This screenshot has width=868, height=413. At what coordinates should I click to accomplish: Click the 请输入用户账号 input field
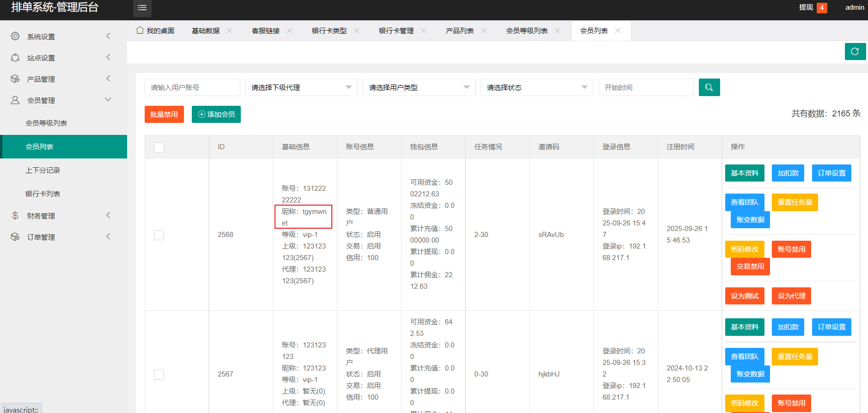pos(192,87)
